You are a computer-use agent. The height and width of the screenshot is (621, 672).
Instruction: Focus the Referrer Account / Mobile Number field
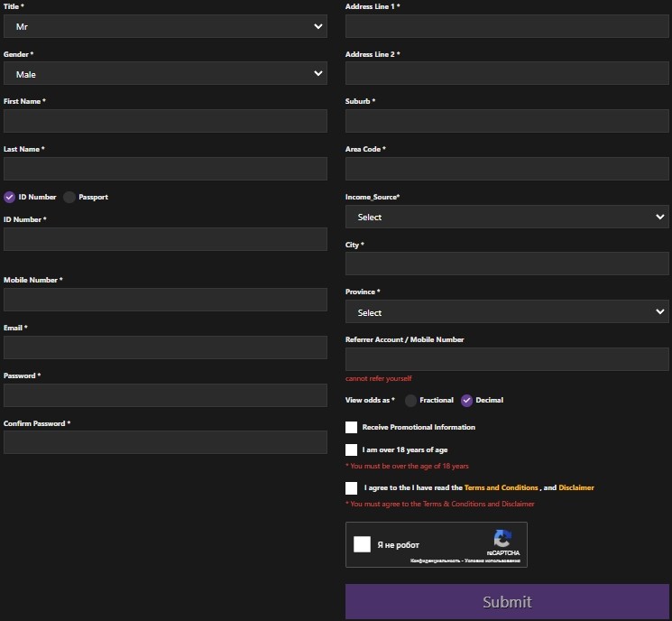click(x=507, y=359)
